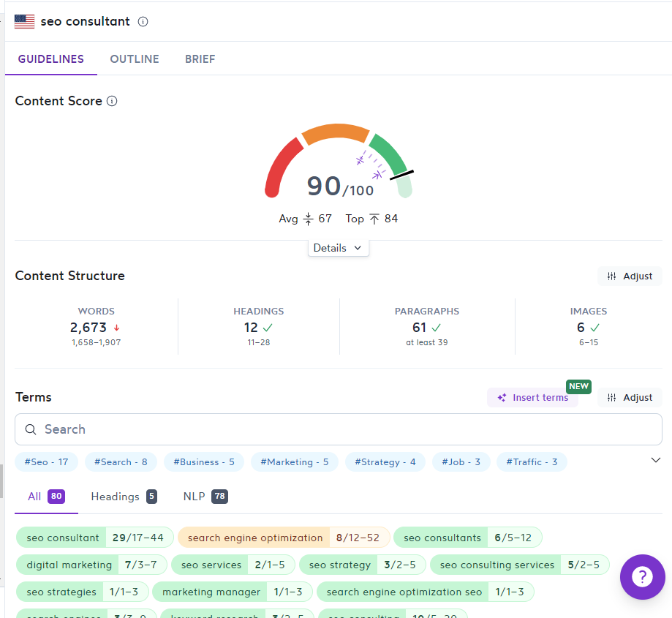This screenshot has width=672, height=618.
Task: Select the NLP terms tab
Action: tap(205, 497)
